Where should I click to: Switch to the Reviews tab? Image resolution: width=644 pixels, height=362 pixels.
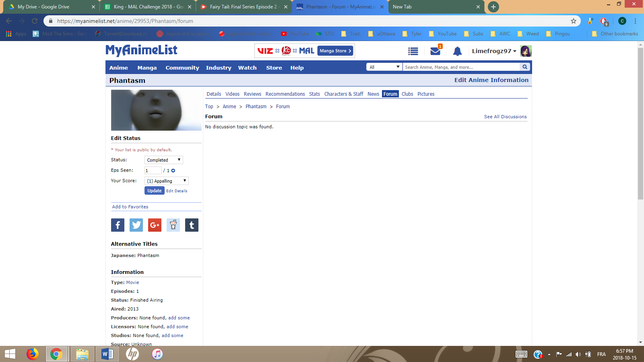[x=252, y=94]
